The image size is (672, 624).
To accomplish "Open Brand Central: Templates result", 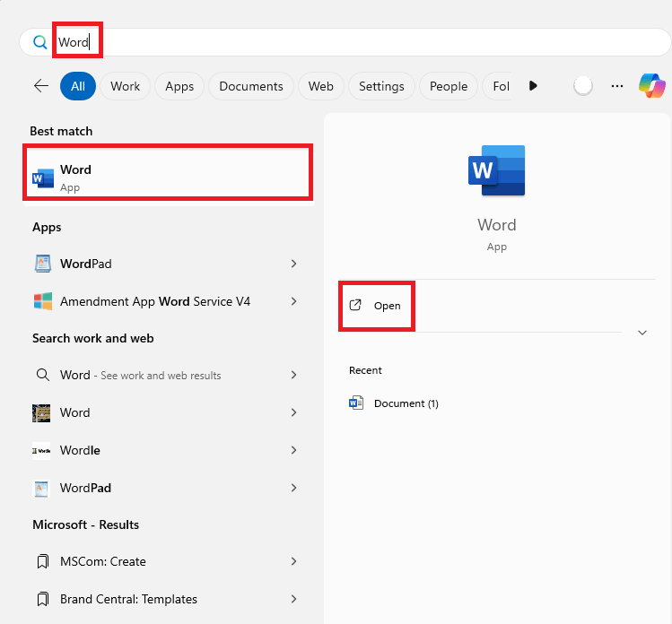I will coord(168,599).
